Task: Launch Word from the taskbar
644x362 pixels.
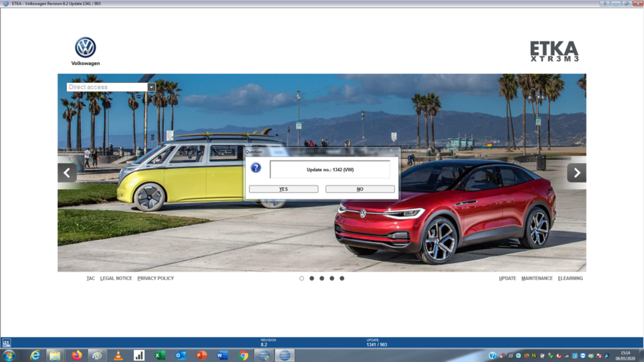Action: point(222,355)
